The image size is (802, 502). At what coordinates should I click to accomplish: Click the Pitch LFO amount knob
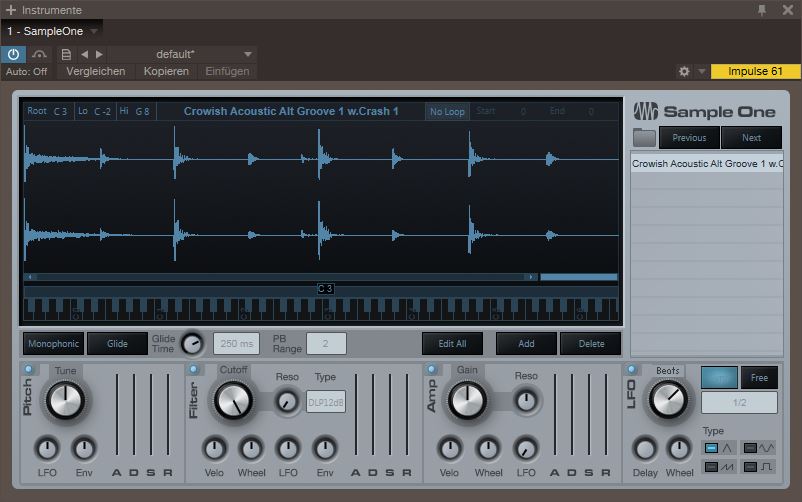pos(47,449)
